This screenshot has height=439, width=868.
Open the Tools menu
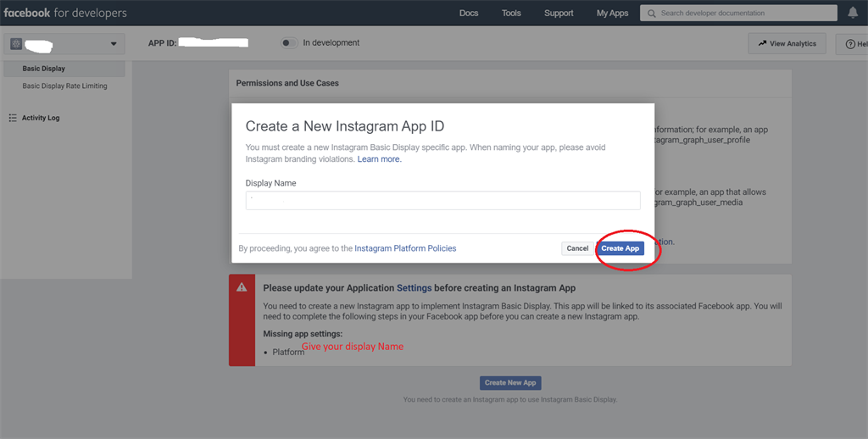[x=511, y=14]
